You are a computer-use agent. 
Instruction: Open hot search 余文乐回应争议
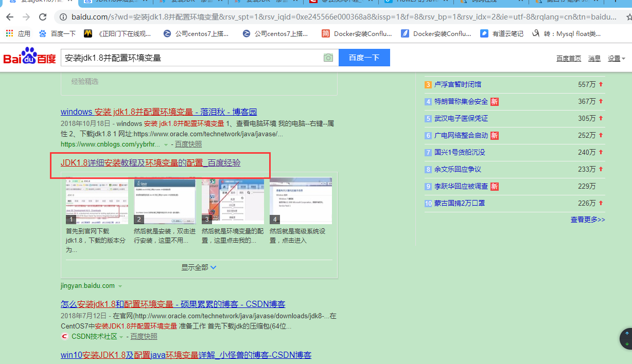pos(458,169)
